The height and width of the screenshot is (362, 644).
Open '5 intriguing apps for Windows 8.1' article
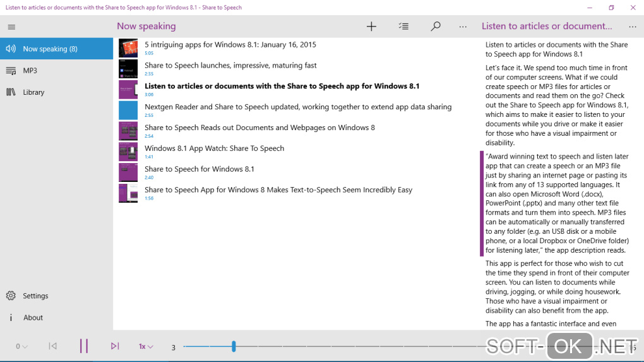(x=295, y=48)
